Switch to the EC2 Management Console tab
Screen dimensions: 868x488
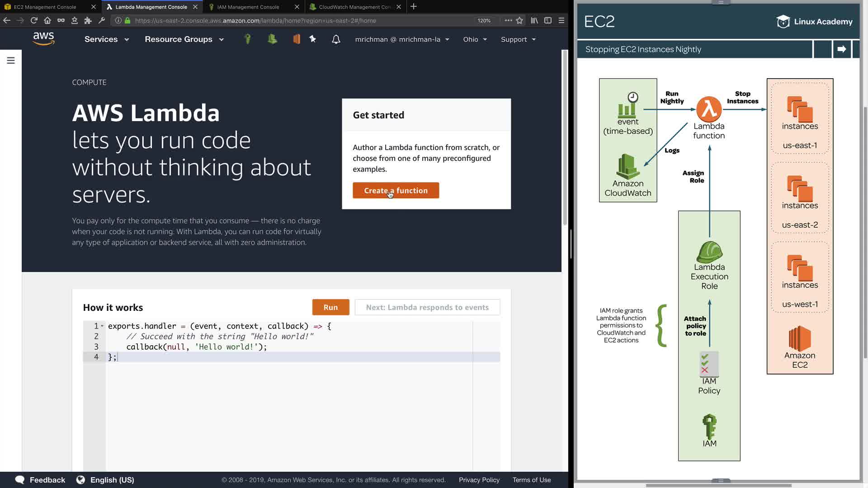tap(45, 7)
